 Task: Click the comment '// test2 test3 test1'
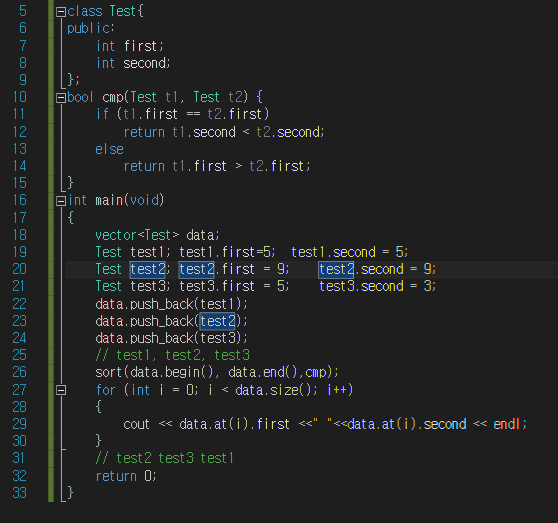click(164, 458)
